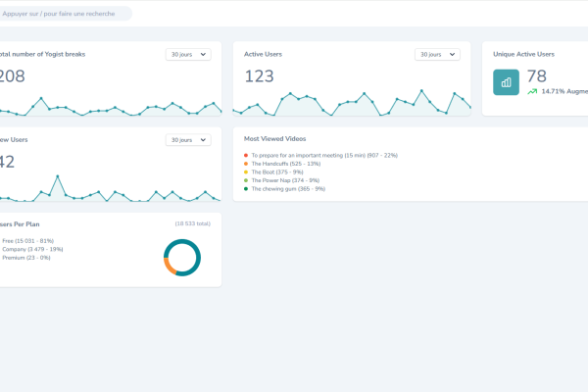Image resolution: width=588 pixels, height=392 pixels.
Task: Select 'The Power Nap (374 - 9%)' legend entry
Action: [285, 180]
